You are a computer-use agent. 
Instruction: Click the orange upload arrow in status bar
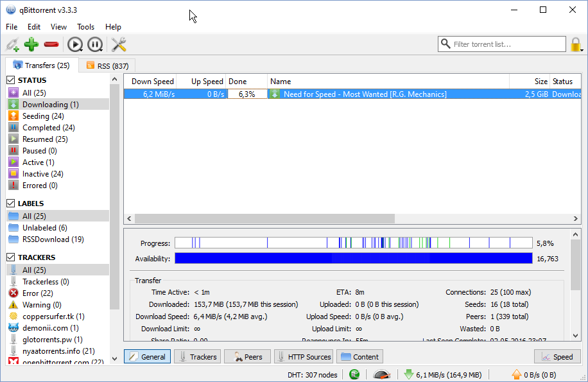516,374
